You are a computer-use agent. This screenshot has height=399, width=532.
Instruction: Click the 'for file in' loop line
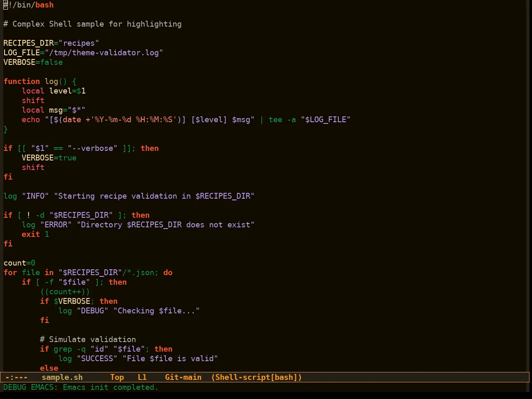pos(88,273)
